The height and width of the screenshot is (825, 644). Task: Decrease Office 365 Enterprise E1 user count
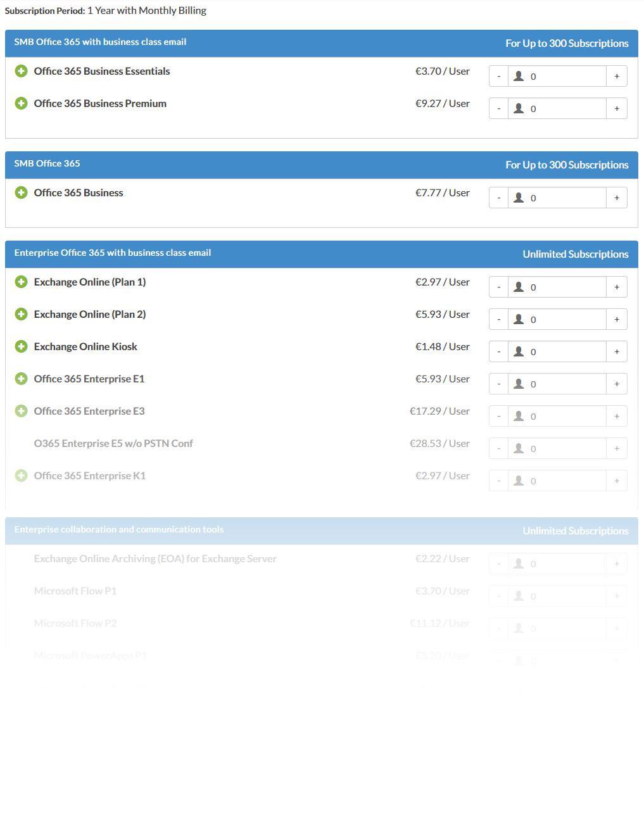498,384
